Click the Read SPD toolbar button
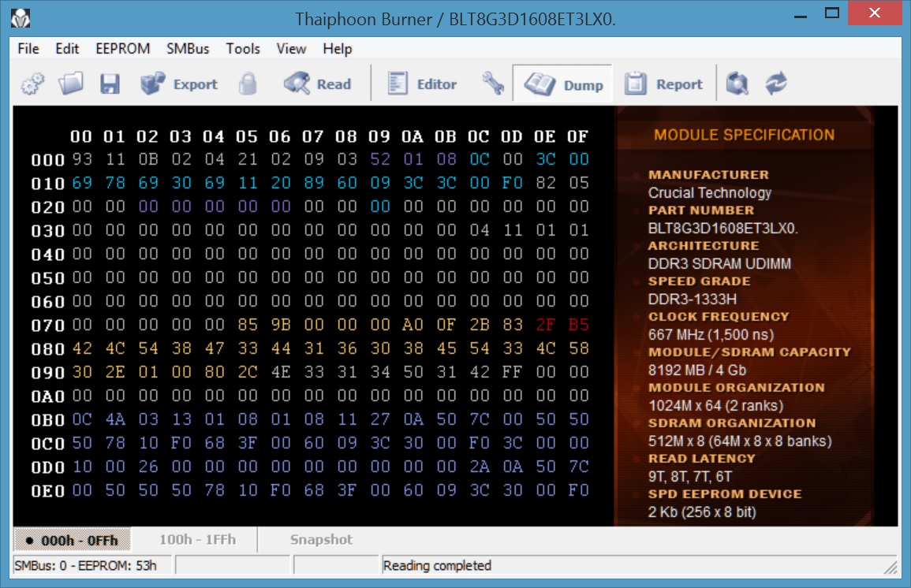Viewport: 911px width, 588px height. click(318, 84)
